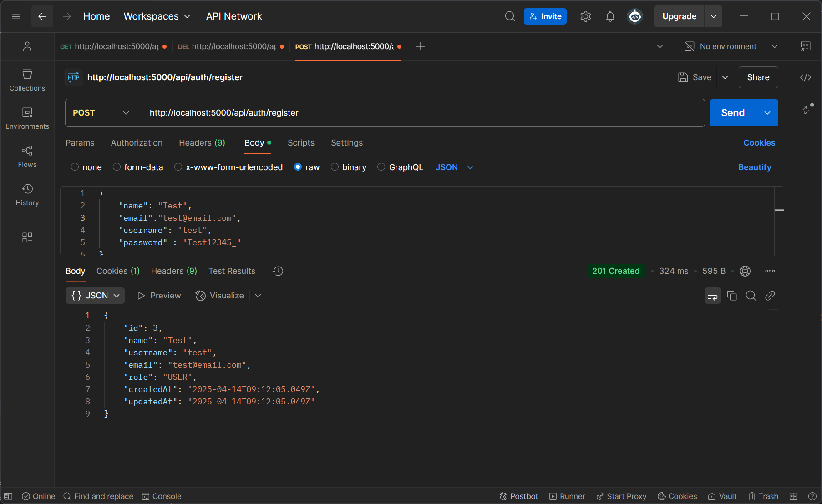The height and width of the screenshot is (504, 822).
Task: Click the request URL input field
Action: click(x=422, y=113)
